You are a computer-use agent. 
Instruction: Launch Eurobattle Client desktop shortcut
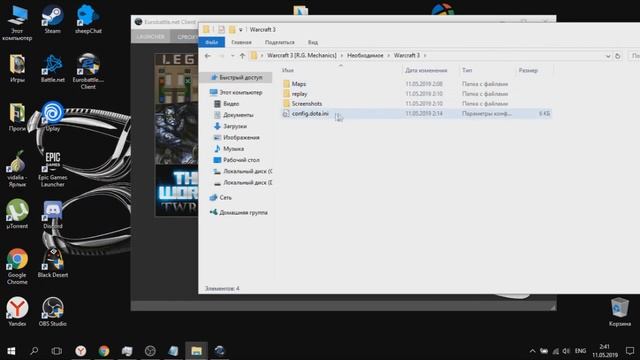88,71
